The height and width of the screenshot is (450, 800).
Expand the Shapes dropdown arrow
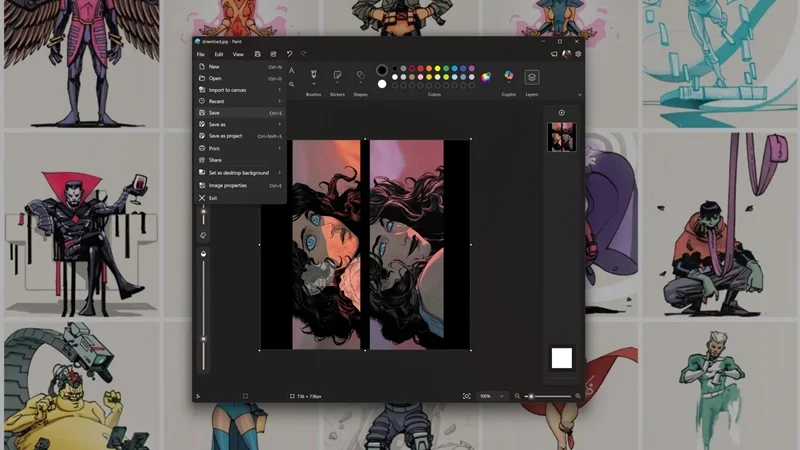pos(360,84)
